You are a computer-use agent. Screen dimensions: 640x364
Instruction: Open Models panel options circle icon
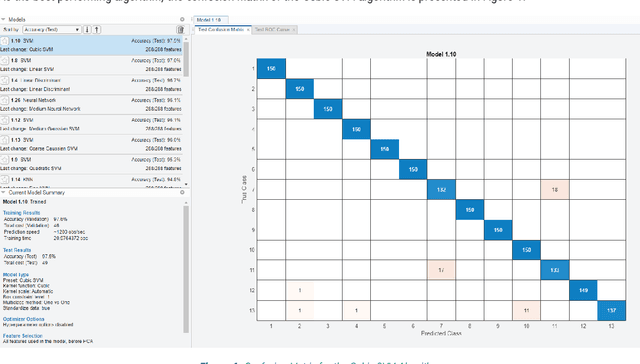click(182, 19)
